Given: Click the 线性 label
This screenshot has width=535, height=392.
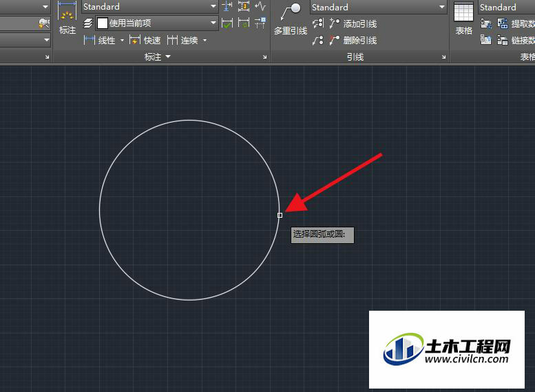Looking at the screenshot, I should click(x=107, y=40).
